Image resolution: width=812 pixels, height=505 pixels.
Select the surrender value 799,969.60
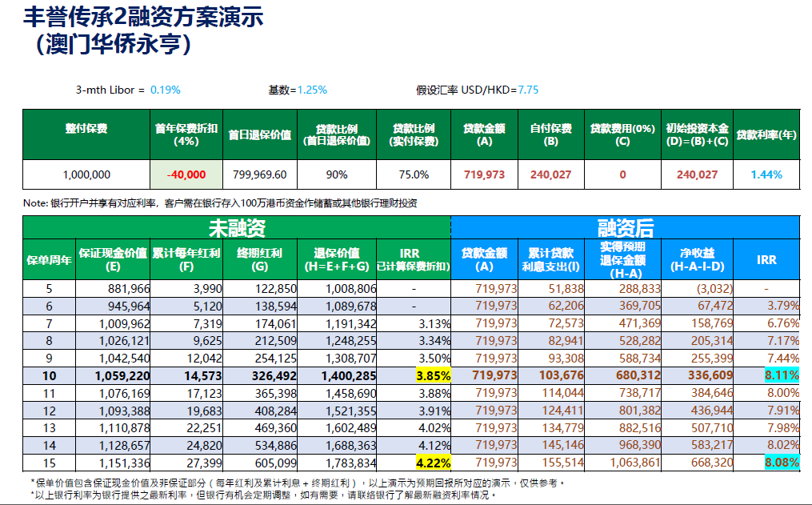[x=259, y=175]
